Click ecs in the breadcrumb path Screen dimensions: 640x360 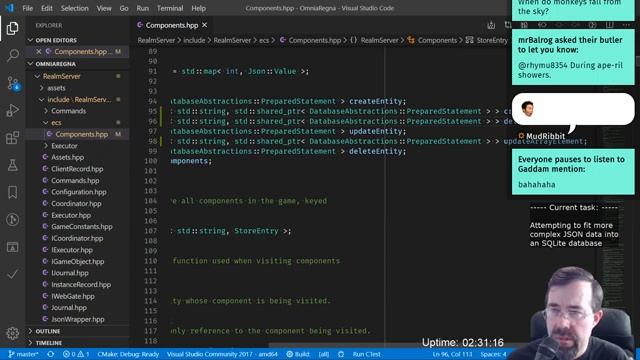point(264,40)
